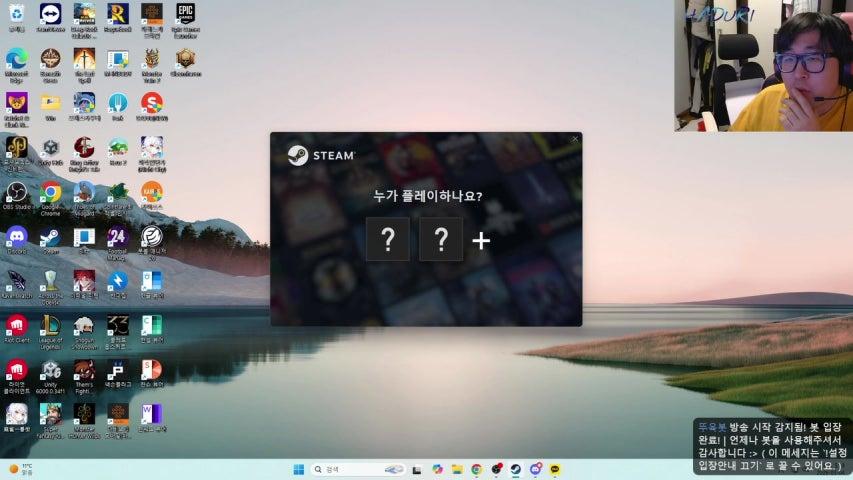853x480 pixels.
Task: Open the Discord desktop shortcut
Action: 17,241
